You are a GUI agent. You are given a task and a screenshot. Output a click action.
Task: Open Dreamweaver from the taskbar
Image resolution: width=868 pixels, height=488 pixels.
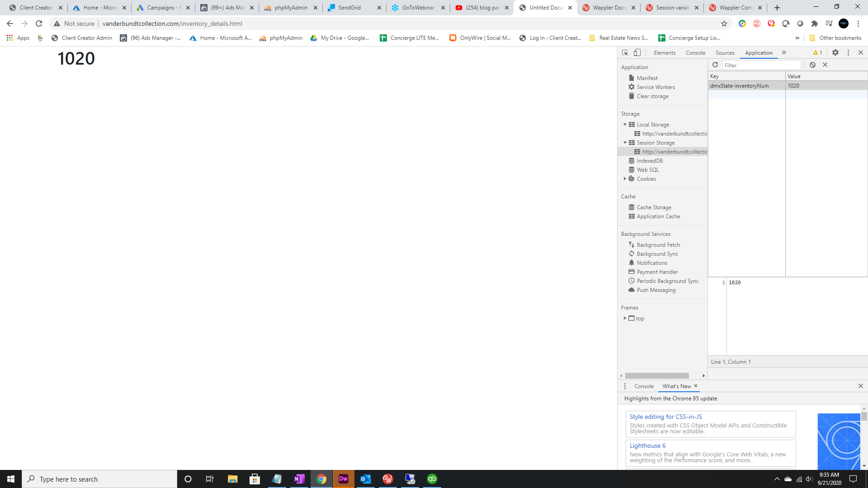click(x=344, y=479)
